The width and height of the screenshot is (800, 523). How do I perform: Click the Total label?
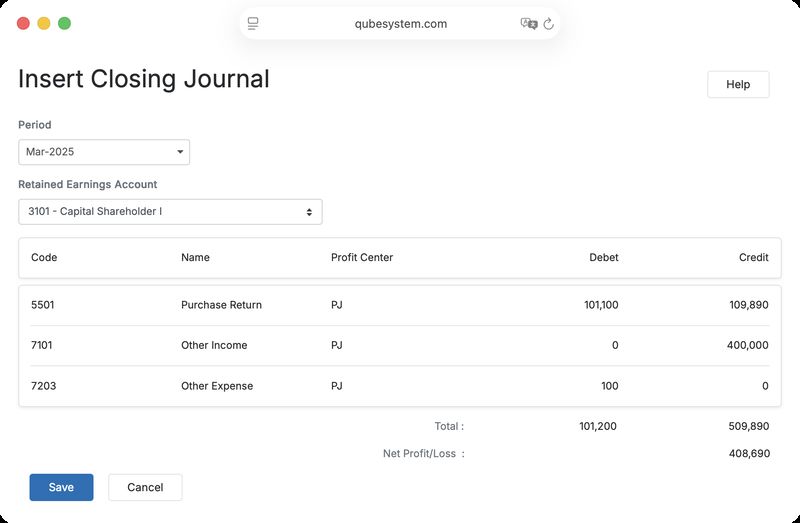tap(449, 426)
